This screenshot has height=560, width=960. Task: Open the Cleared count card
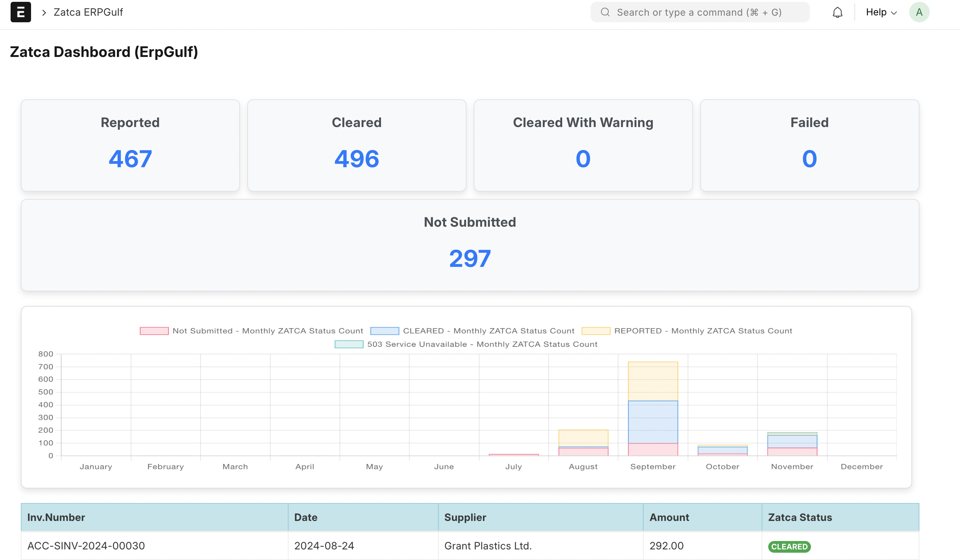click(x=357, y=145)
